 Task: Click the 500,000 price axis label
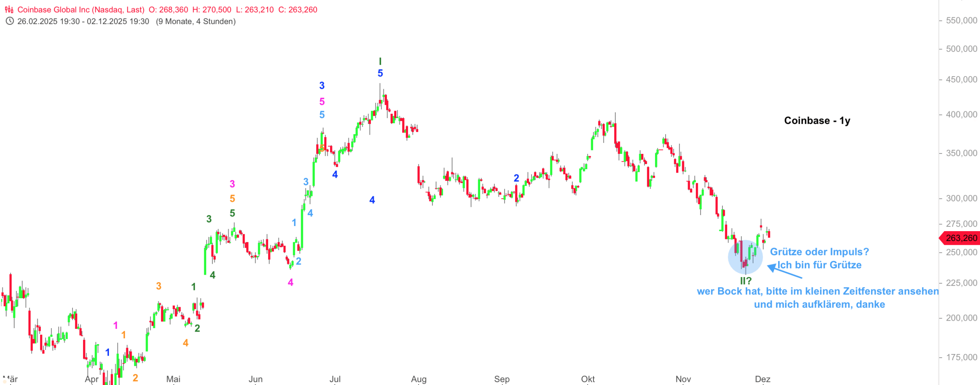(961, 49)
